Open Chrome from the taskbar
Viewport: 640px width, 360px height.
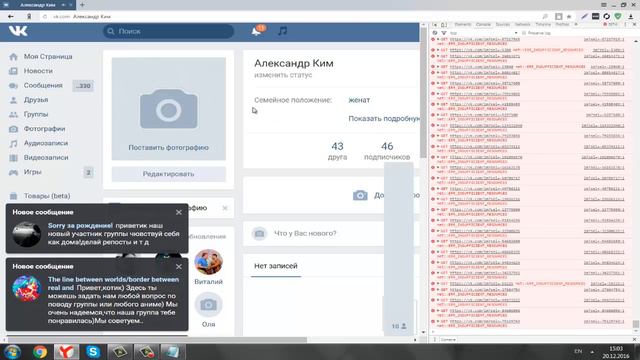[40, 352]
